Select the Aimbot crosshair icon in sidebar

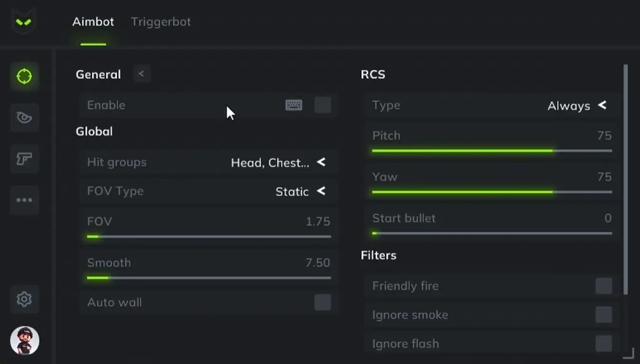point(24,76)
